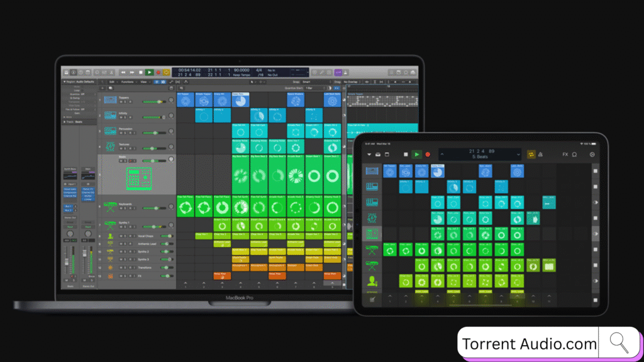Toggle the yellow cycle button on iPad

pyautogui.click(x=531, y=154)
